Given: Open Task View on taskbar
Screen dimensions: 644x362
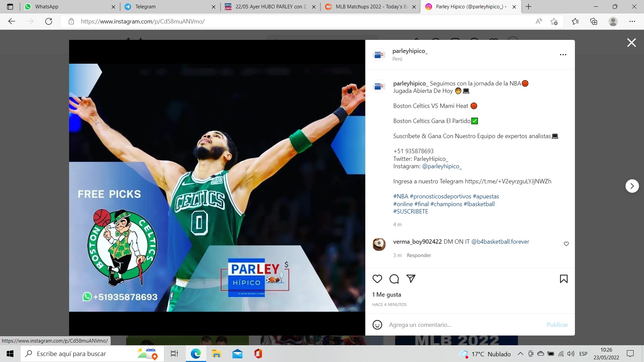Looking at the screenshot, I should [174, 354].
